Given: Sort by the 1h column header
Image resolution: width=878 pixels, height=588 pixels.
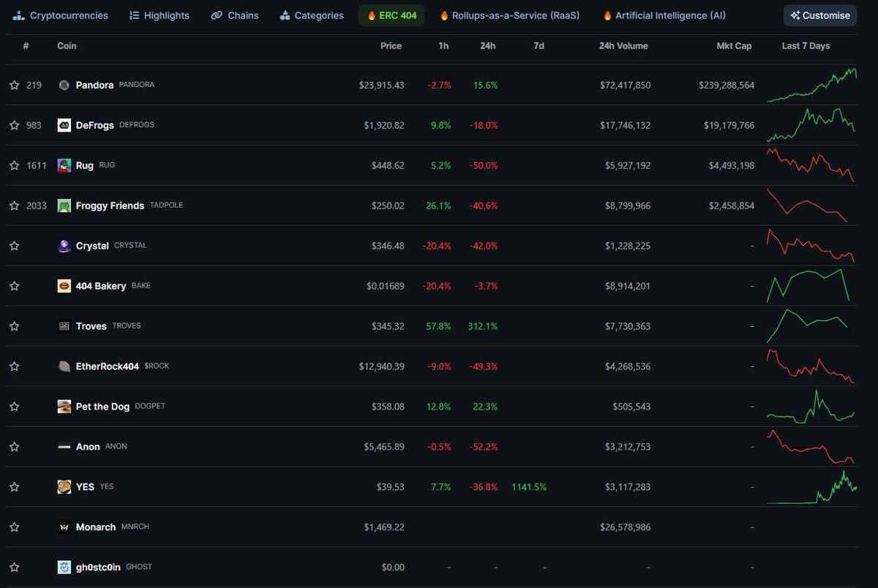Looking at the screenshot, I should point(443,46).
